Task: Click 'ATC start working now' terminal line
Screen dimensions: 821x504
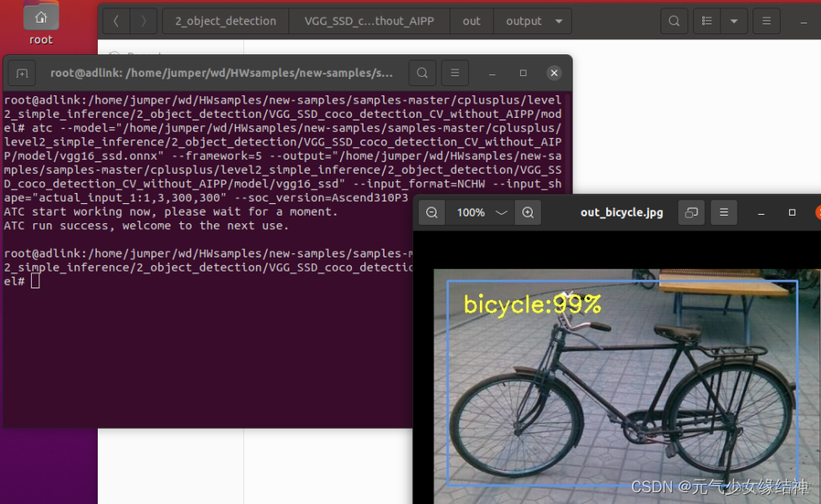Action: (171, 211)
